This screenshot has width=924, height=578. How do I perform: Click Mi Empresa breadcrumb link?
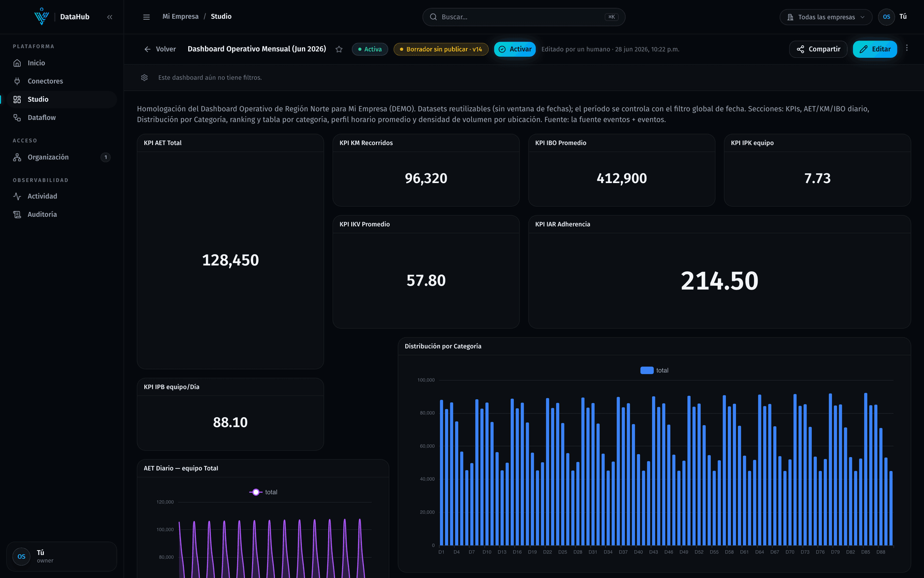click(180, 16)
